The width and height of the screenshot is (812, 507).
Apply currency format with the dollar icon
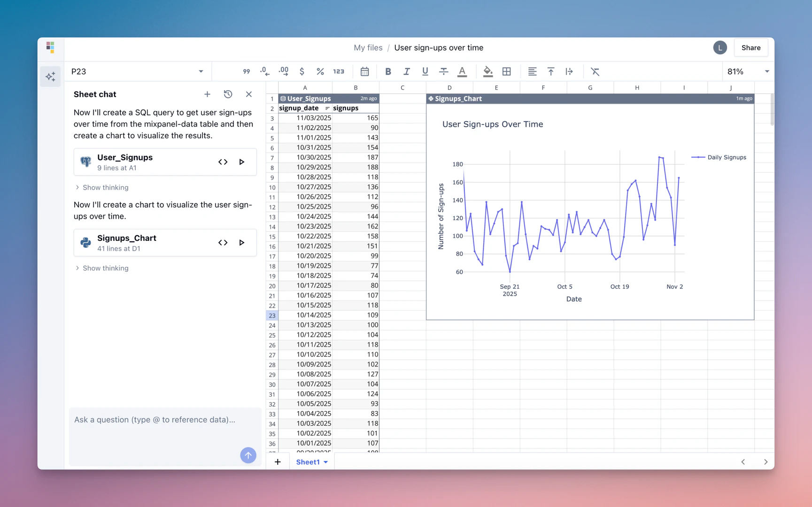click(x=302, y=71)
